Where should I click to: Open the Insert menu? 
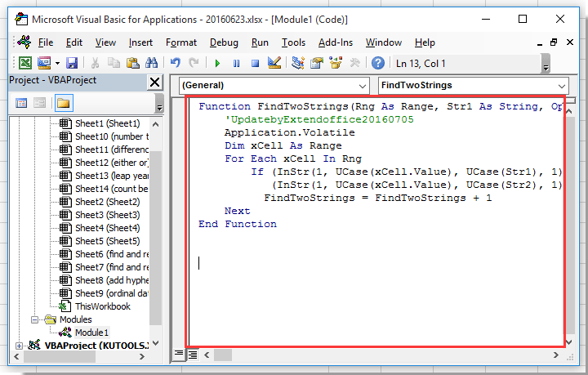pos(140,42)
